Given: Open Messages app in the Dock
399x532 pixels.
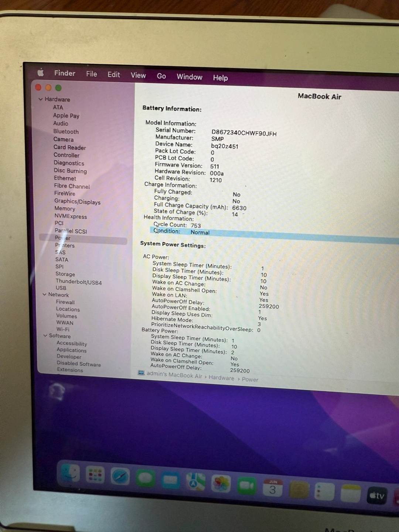Looking at the screenshot, I should pyautogui.click(x=145, y=479).
